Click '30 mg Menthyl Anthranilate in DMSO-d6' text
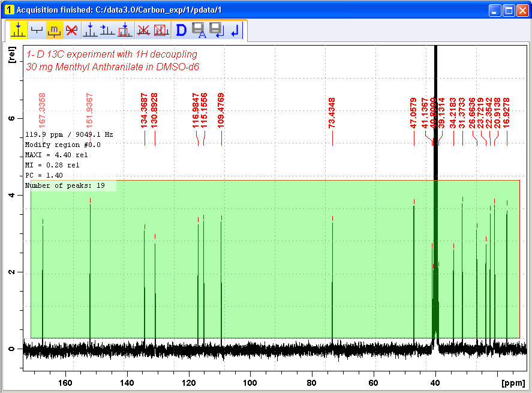 113,67
